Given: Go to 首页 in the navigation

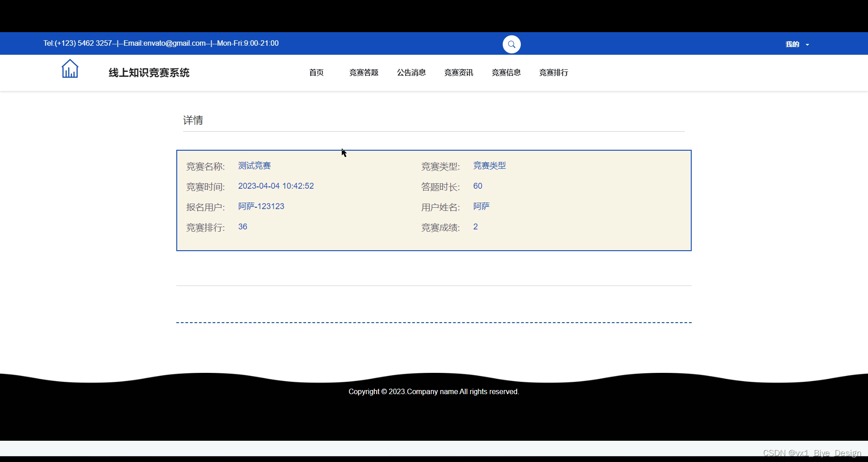Looking at the screenshot, I should pyautogui.click(x=316, y=72).
